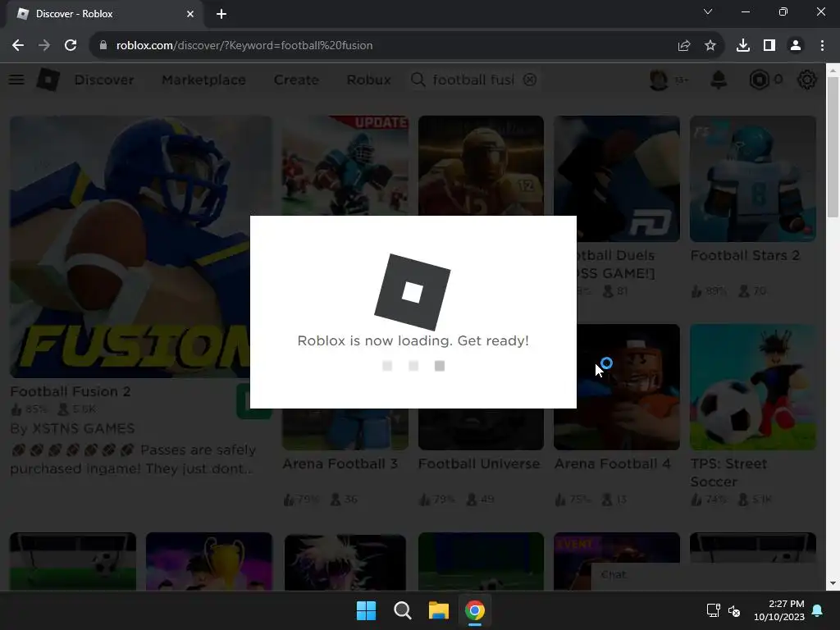Open File Explorer from the taskbar

(x=438, y=610)
